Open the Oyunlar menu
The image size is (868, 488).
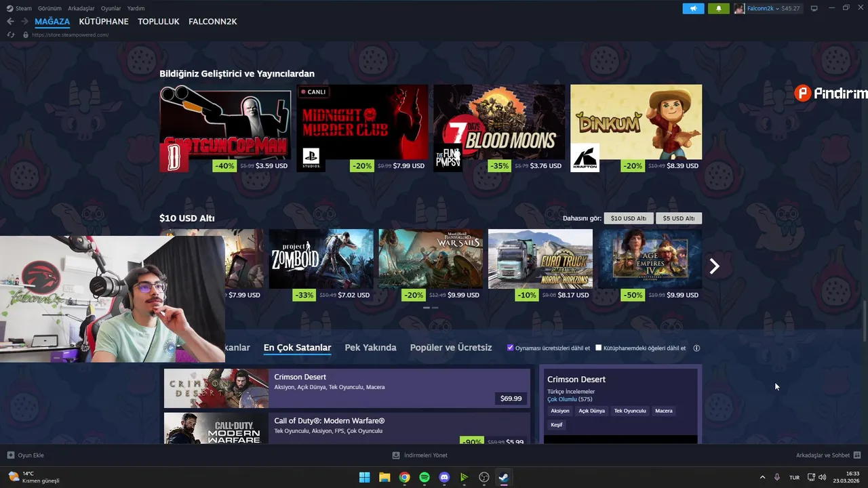pyautogui.click(x=111, y=8)
